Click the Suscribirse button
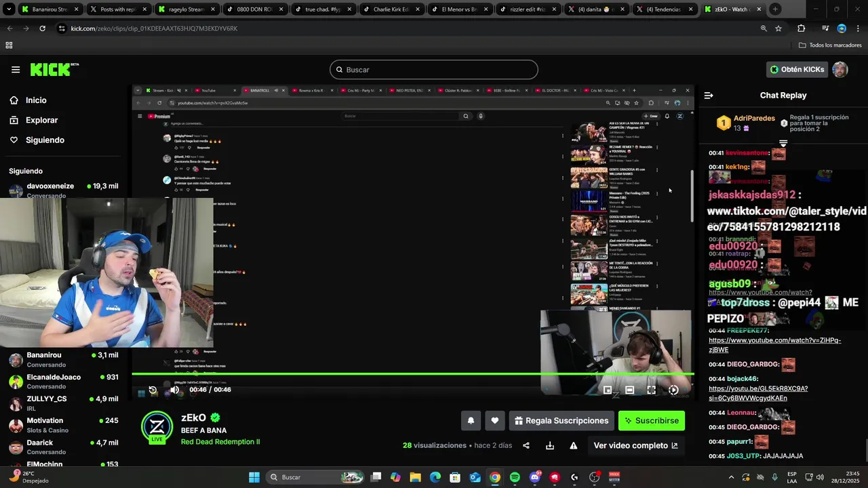This screenshot has width=868, height=488. click(x=652, y=421)
